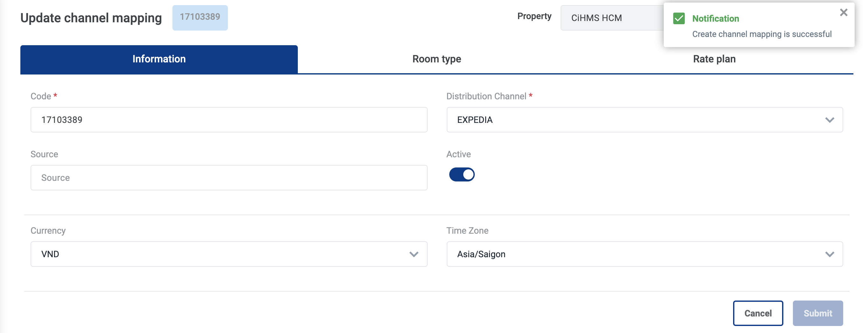Click the Currency field chevron arrow
The image size is (868, 333).
[x=414, y=254]
